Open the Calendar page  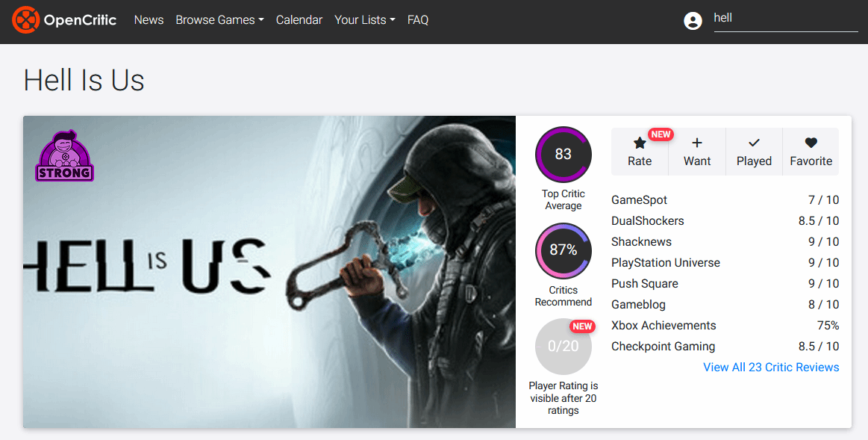(x=299, y=20)
